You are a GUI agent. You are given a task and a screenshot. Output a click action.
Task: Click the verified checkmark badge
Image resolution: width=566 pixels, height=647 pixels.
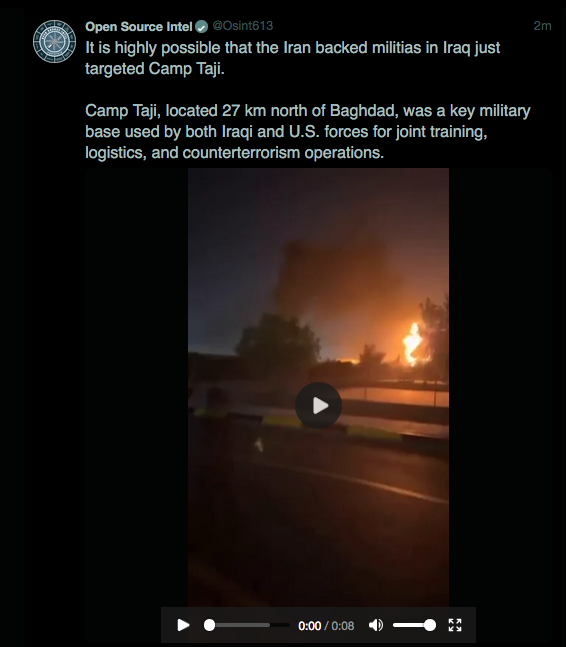coord(201,27)
